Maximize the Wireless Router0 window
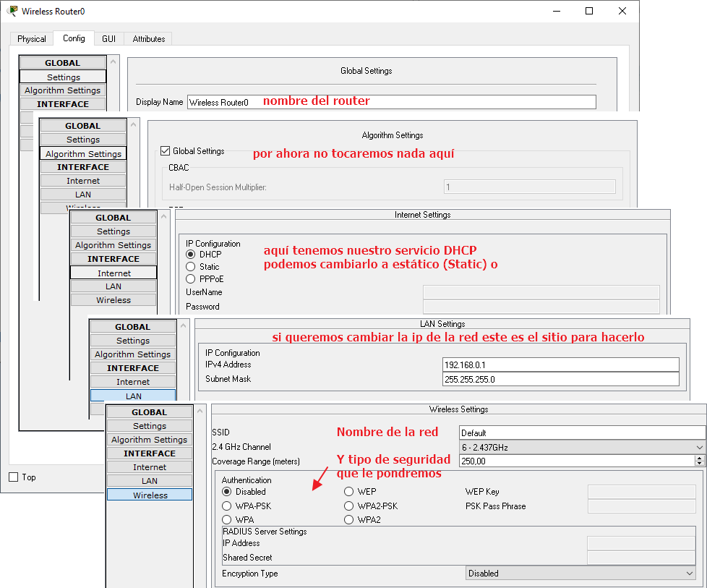The width and height of the screenshot is (707, 588). (x=589, y=11)
